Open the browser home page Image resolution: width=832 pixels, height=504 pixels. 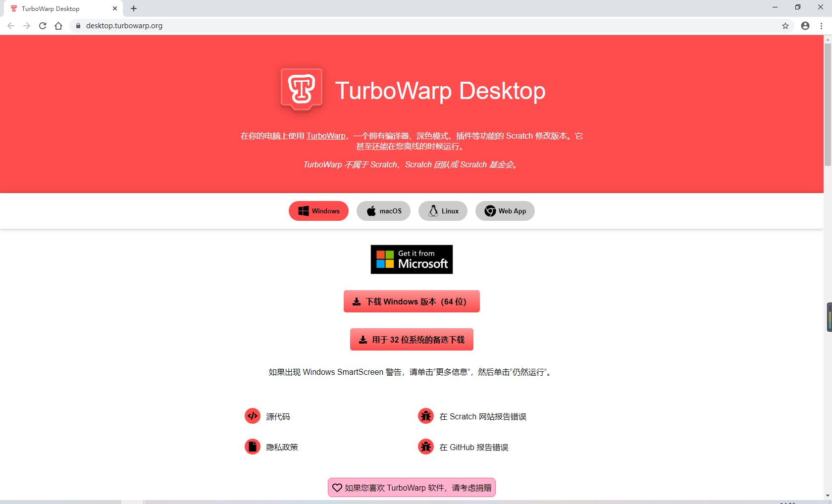58,26
